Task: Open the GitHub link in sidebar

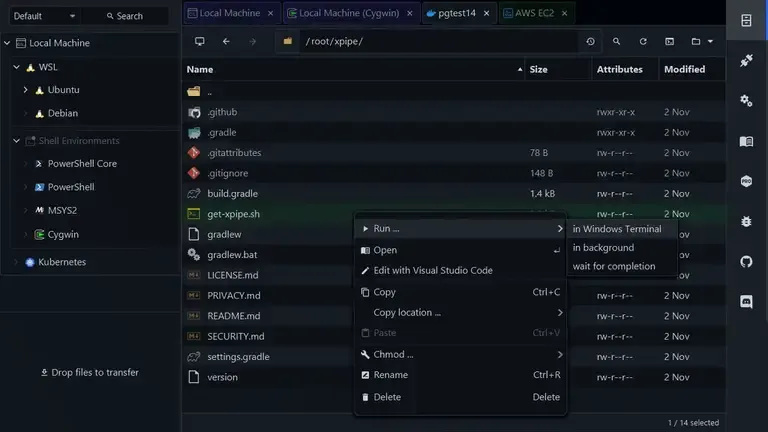Action: (746, 261)
